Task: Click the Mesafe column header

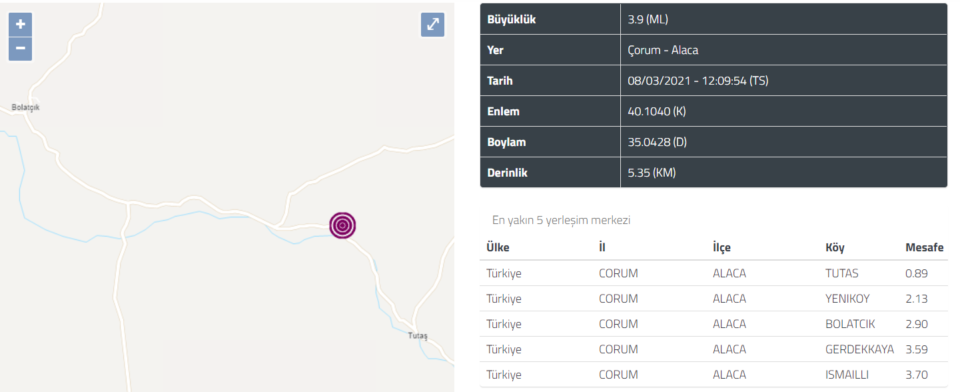Action: click(924, 248)
